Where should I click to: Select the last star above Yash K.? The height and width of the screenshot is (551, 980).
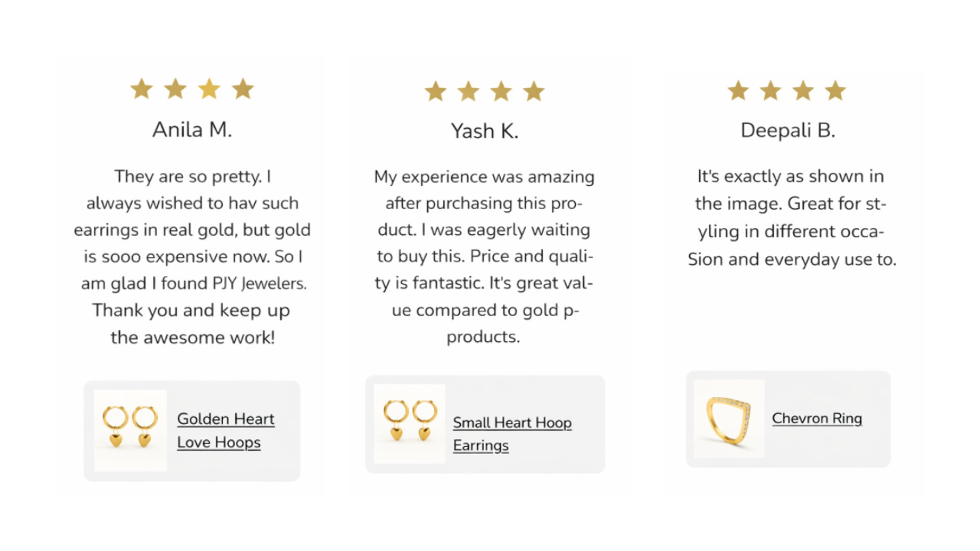point(534,92)
